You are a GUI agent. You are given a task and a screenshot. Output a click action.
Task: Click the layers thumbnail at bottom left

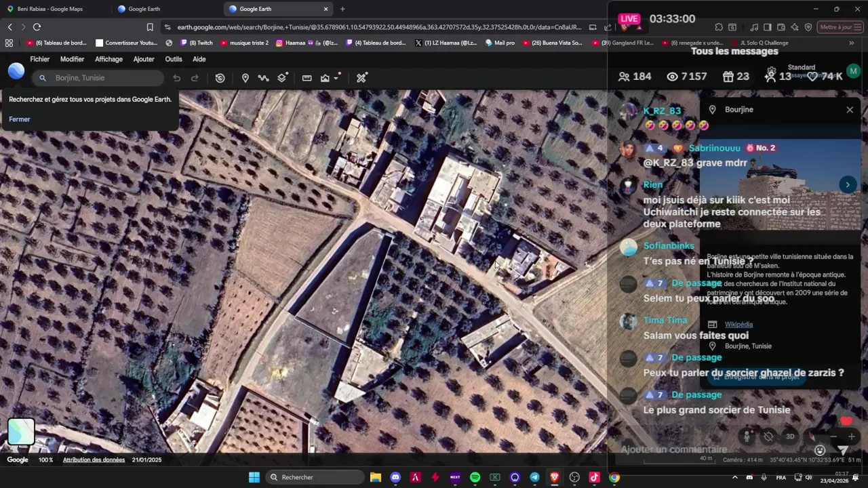tap(21, 432)
